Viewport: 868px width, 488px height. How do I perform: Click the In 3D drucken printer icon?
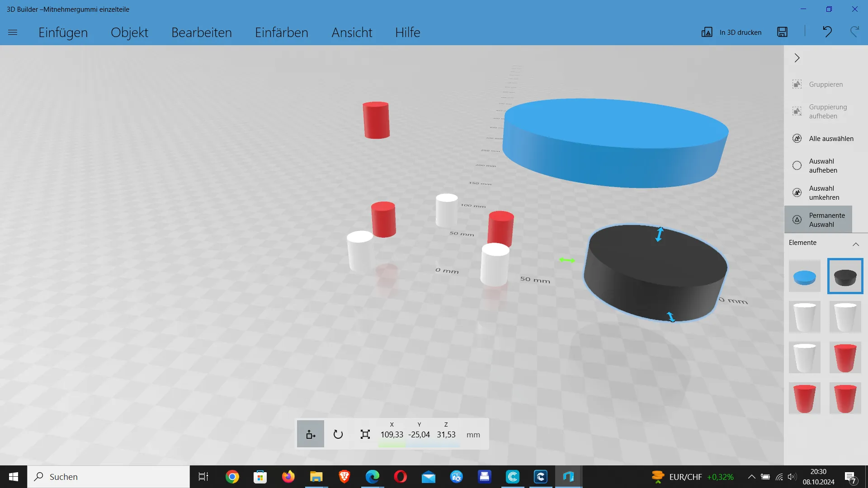click(x=707, y=32)
